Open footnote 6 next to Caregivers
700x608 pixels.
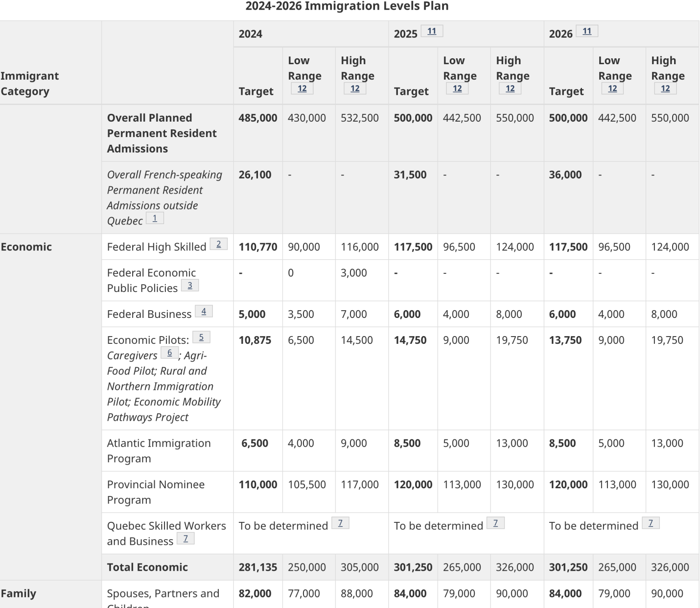click(x=170, y=352)
